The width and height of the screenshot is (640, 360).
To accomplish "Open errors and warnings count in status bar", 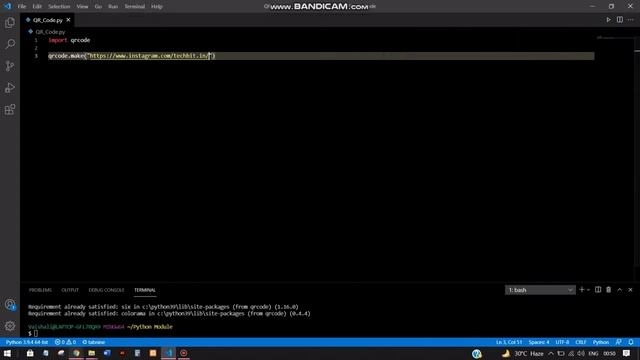I will (x=65, y=342).
